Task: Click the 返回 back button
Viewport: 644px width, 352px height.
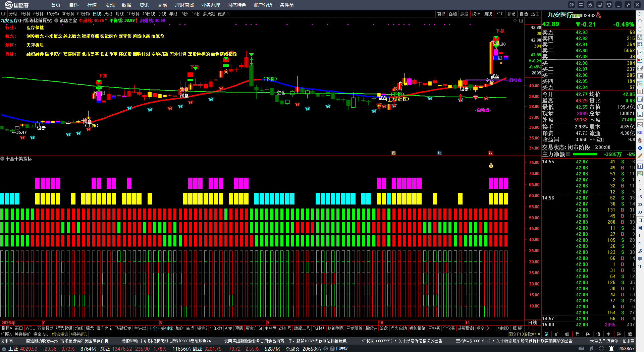Action: 535,14
